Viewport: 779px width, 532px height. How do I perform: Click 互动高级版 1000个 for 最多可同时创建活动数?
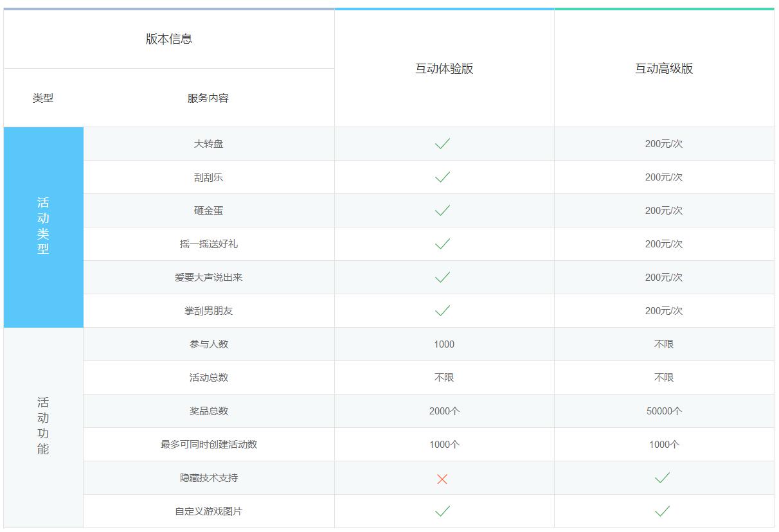click(664, 445)
